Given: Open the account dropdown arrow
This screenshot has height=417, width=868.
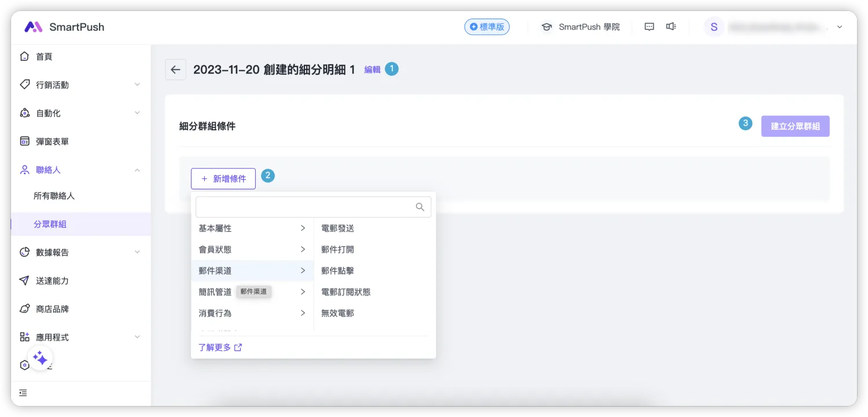Looking at the screenshot, I should pos(840,27).
